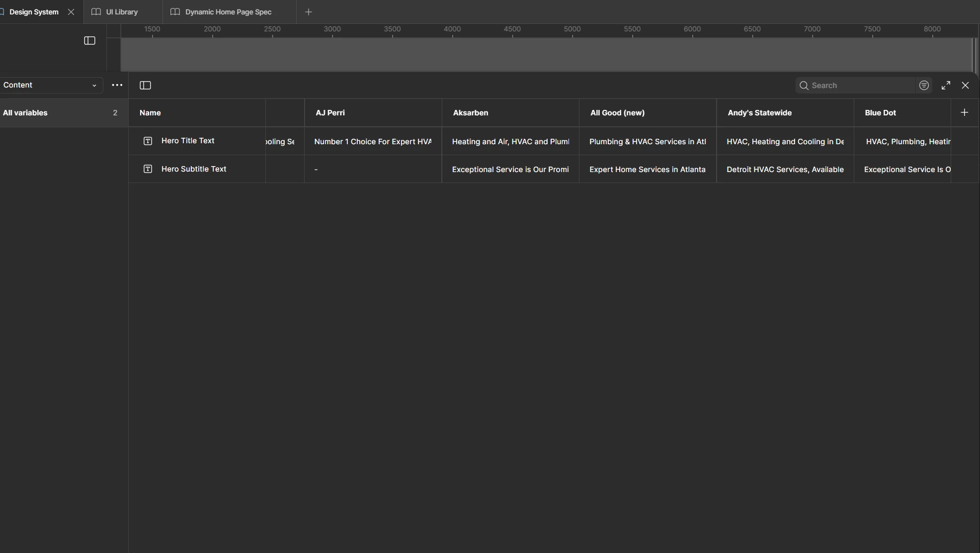Image resolution: width=980 pixels, height=553 pixels.
Task: Open the Content collection options menu
Action: click(x=117, y=85)
